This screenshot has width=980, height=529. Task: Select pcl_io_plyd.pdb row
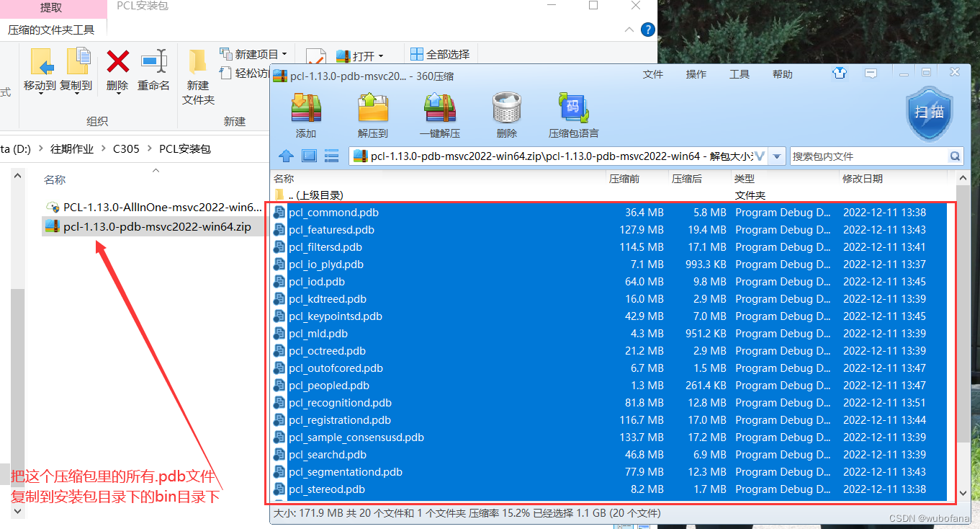609,264
